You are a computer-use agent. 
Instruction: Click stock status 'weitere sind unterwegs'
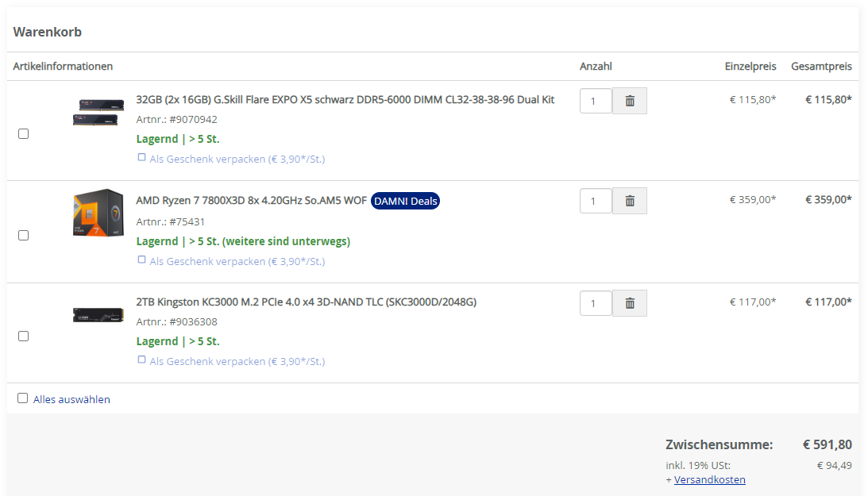[x=286, y=241]
